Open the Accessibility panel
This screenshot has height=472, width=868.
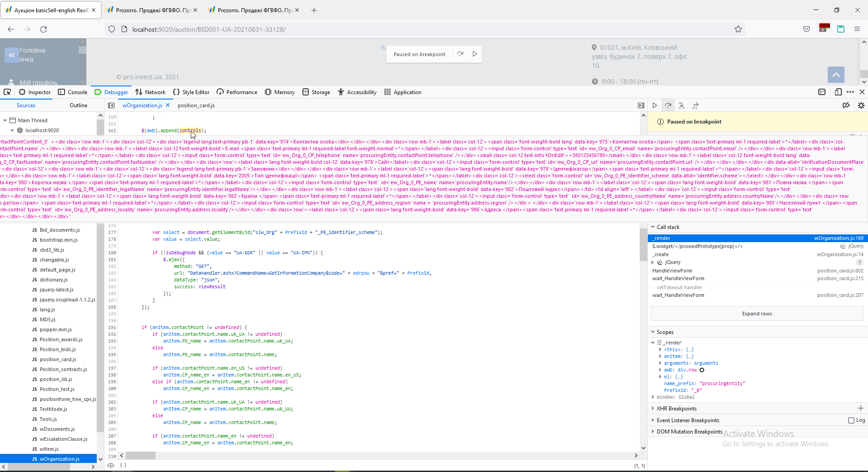(x=357, y=92)
